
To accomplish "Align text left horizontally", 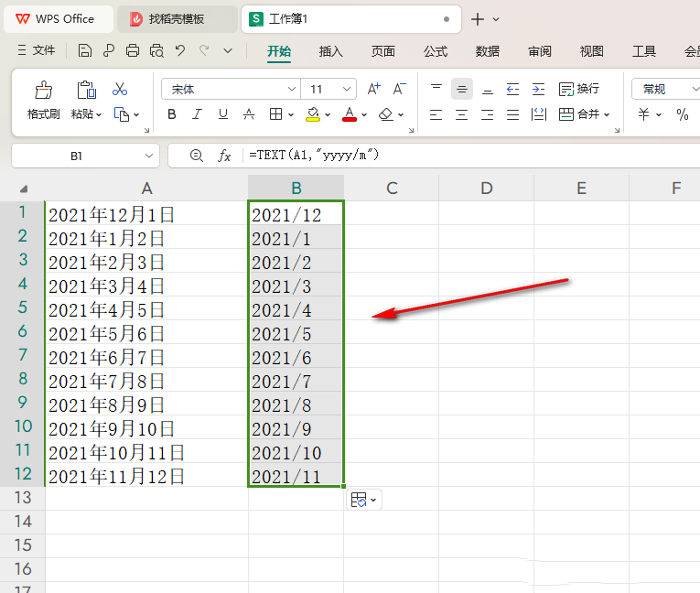I will [x=436, y=114].
